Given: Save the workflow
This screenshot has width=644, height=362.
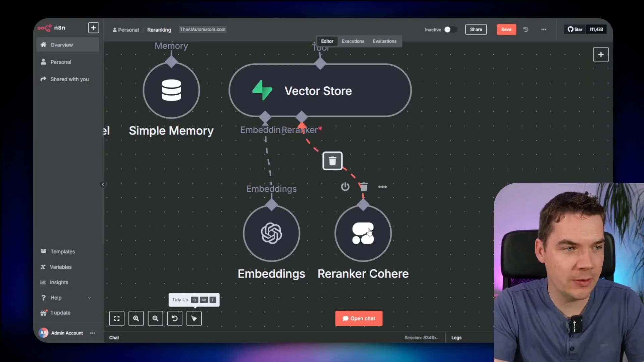Looking at the screenshot, I should 506,29.
